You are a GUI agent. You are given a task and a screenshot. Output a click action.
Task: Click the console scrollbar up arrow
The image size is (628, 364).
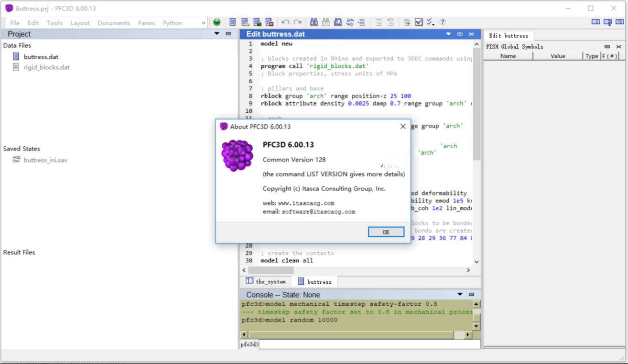pyautogui.click(x=476, y=304)
